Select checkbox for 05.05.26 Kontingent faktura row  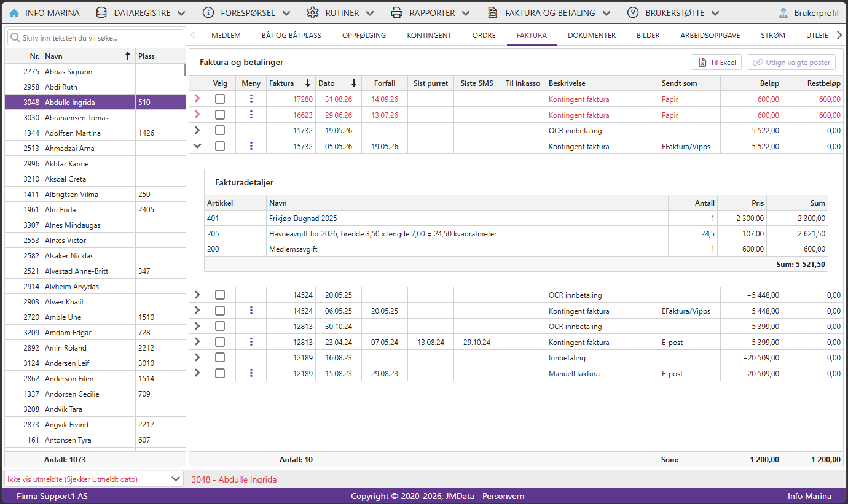[x=220, y=146]
